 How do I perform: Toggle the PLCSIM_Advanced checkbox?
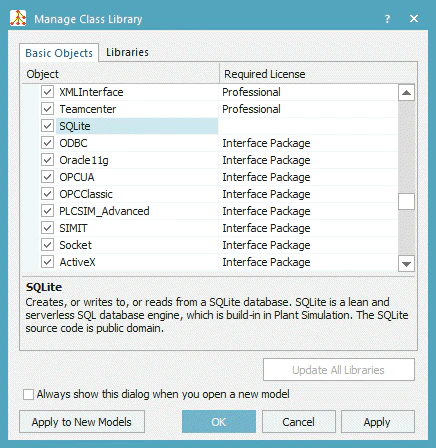pyautogui.click(x=48, y=211)
